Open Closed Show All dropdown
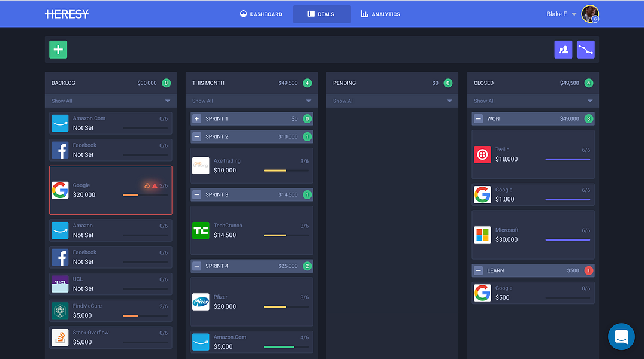The image size is (644, 359). coord(533,101)
